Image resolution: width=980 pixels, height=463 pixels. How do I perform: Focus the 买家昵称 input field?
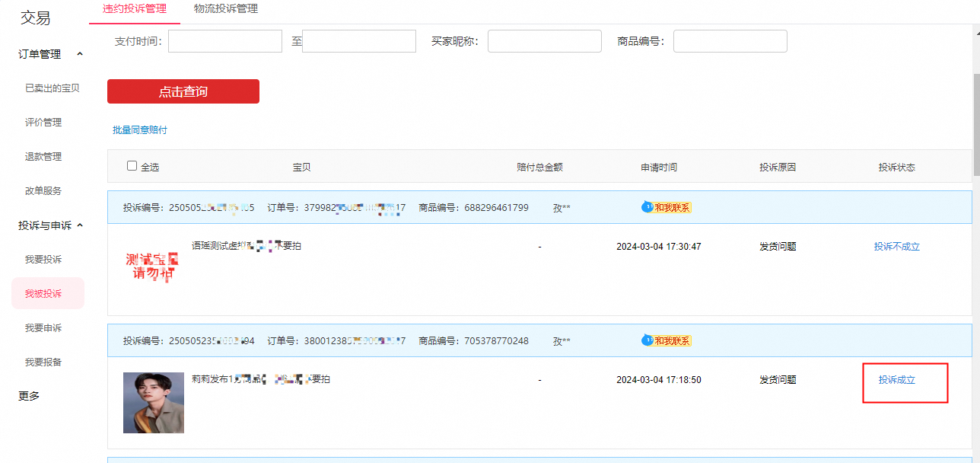[x=545, y=41]
